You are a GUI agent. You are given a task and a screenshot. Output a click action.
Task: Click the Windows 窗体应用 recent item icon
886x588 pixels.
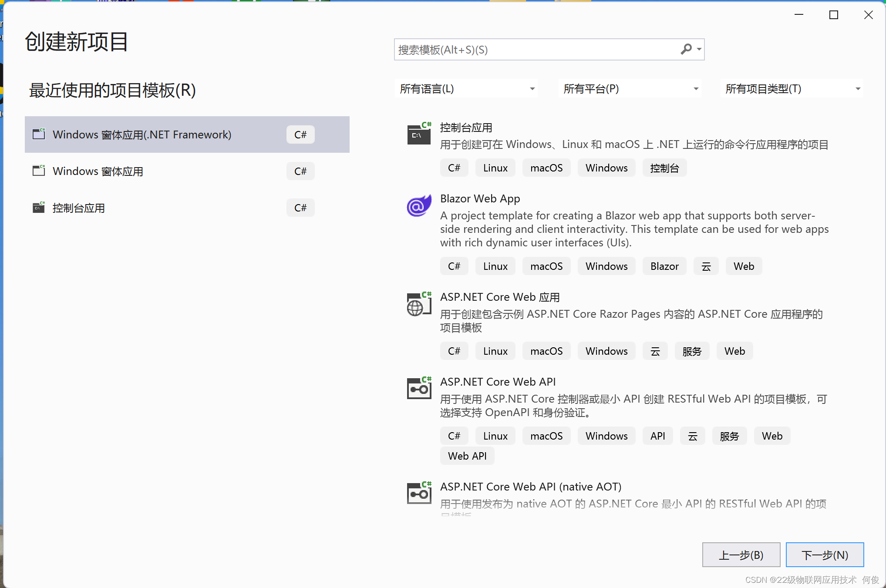click(39, 170)
